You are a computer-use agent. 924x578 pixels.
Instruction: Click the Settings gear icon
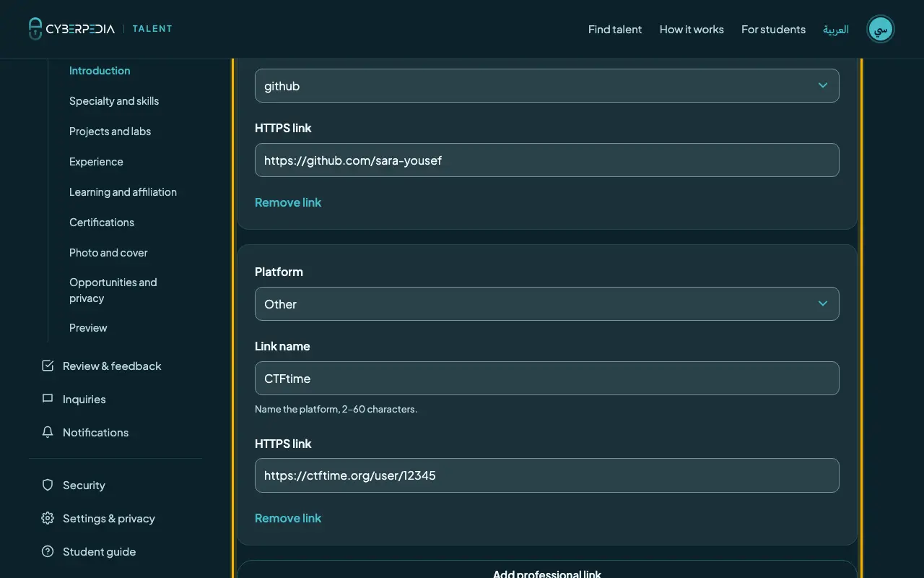click(48, 518)
